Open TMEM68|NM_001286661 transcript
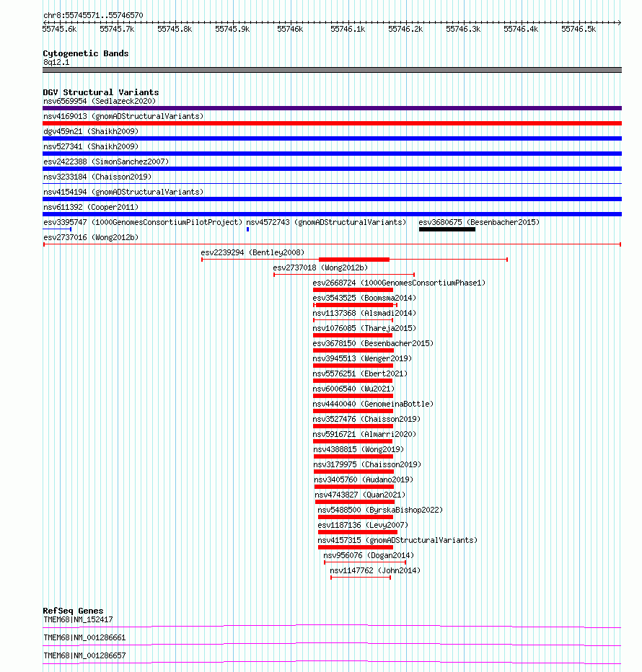This screenshot has height=672, width=642. coord(84,637)
